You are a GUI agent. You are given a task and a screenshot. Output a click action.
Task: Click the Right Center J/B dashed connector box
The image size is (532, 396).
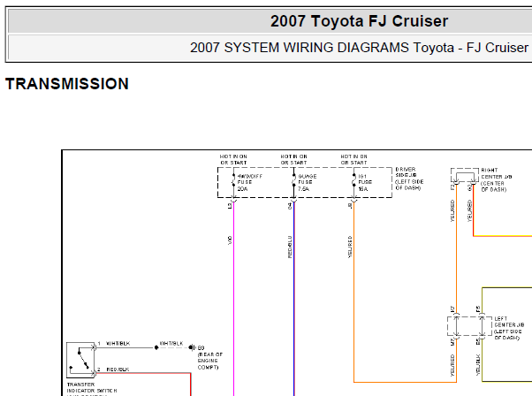tap(465, 175)
